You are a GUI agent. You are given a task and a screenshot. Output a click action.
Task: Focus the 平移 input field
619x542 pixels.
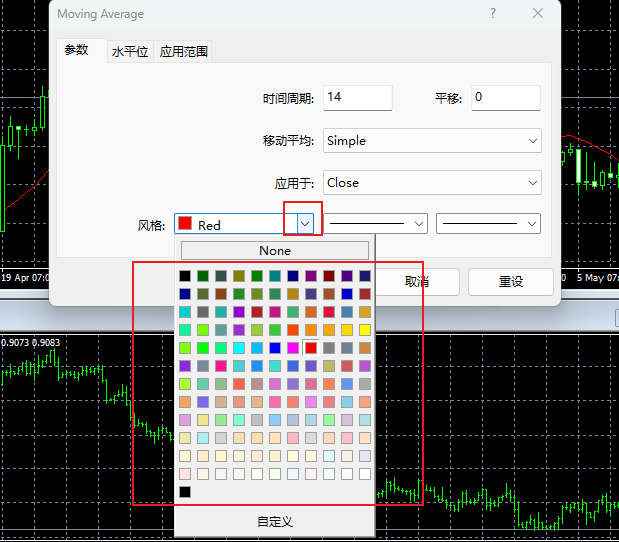click(505, 97)
